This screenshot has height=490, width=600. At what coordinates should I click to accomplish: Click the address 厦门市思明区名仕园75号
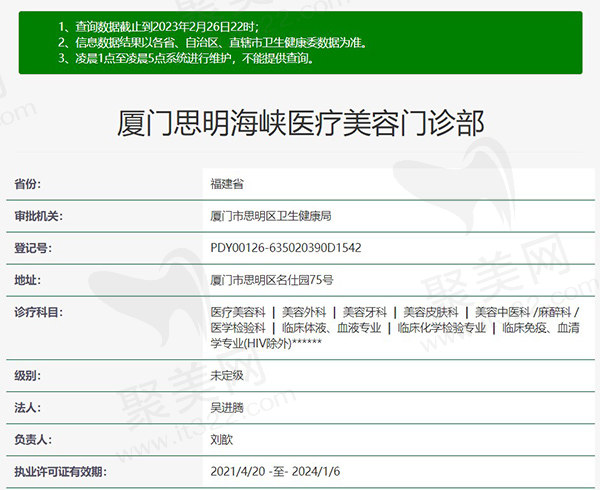(272, 280)
